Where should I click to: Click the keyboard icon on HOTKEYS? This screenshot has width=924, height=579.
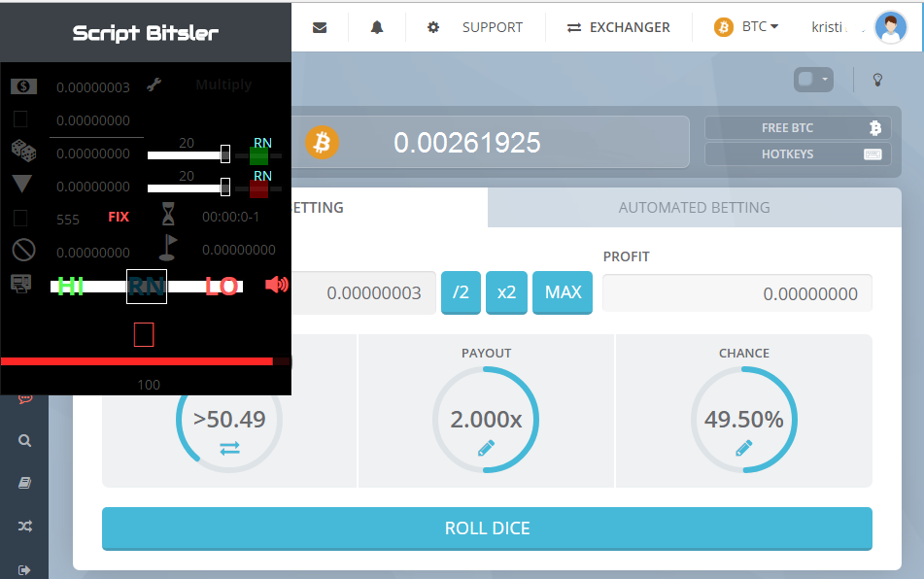873,154
